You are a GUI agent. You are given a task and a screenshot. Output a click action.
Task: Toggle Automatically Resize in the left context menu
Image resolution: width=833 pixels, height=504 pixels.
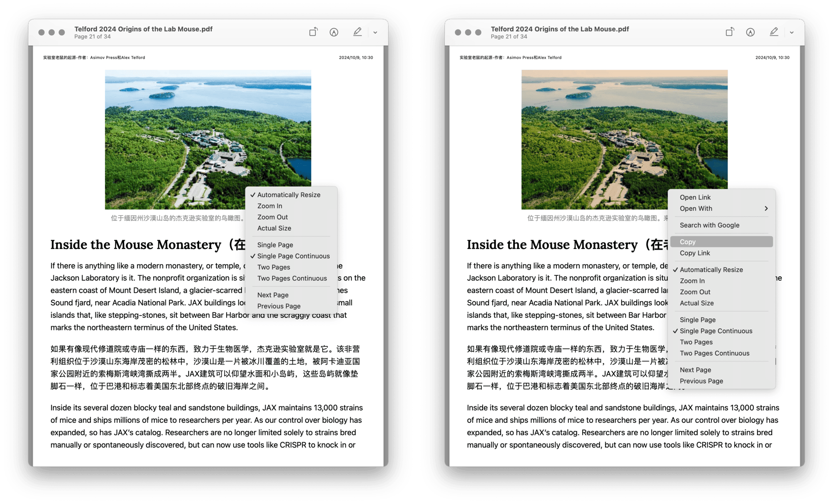291,195
